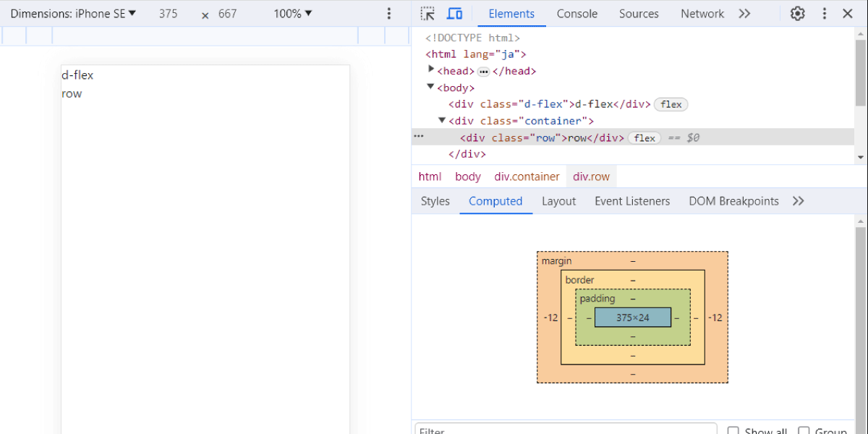Switch to the Elements tab
This screenshot has height=434, width=868.
click(x=511, y=14)
